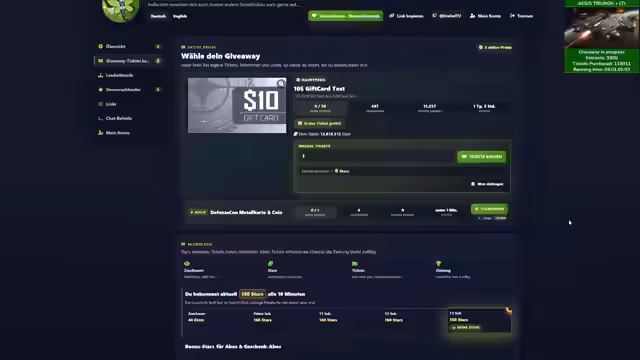The image size is (640, 360).
Task: Click the Chat-Befehle terminal icon
Action: coord(100,118)
